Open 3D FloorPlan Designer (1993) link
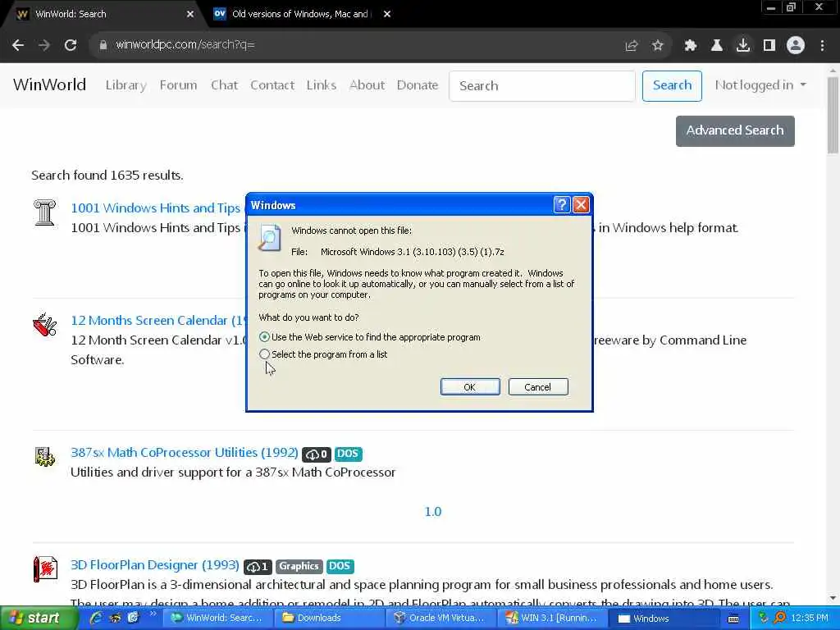 pyautogui.click(x=155, y=565)
